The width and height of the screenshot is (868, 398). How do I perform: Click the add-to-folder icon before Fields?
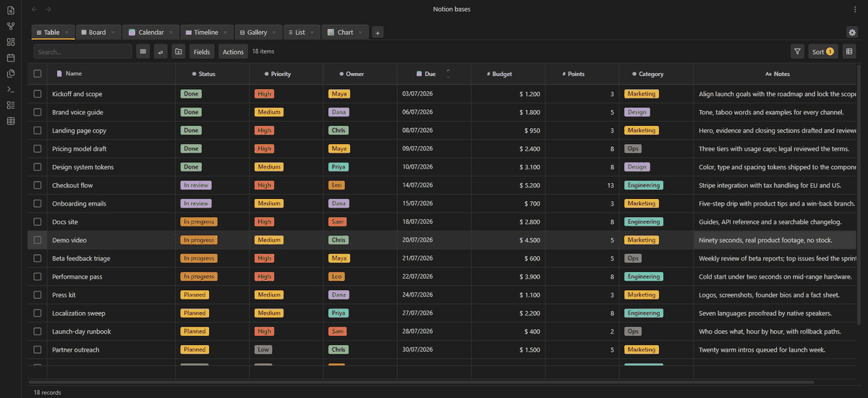tap(179, 52)
